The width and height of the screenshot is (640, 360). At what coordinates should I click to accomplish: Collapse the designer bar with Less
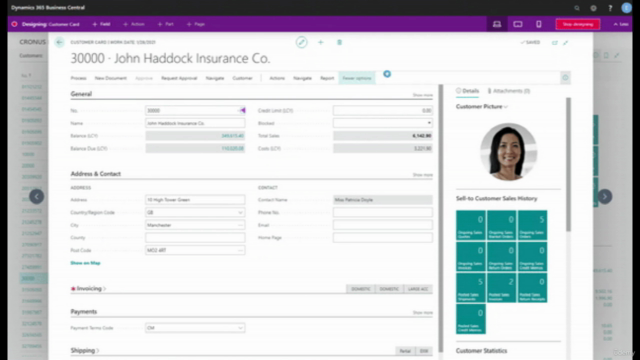coord(620,24)
